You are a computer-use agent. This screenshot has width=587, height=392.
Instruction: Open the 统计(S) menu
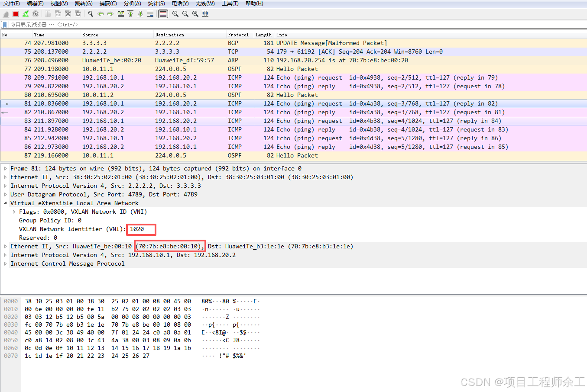(156, 3)
